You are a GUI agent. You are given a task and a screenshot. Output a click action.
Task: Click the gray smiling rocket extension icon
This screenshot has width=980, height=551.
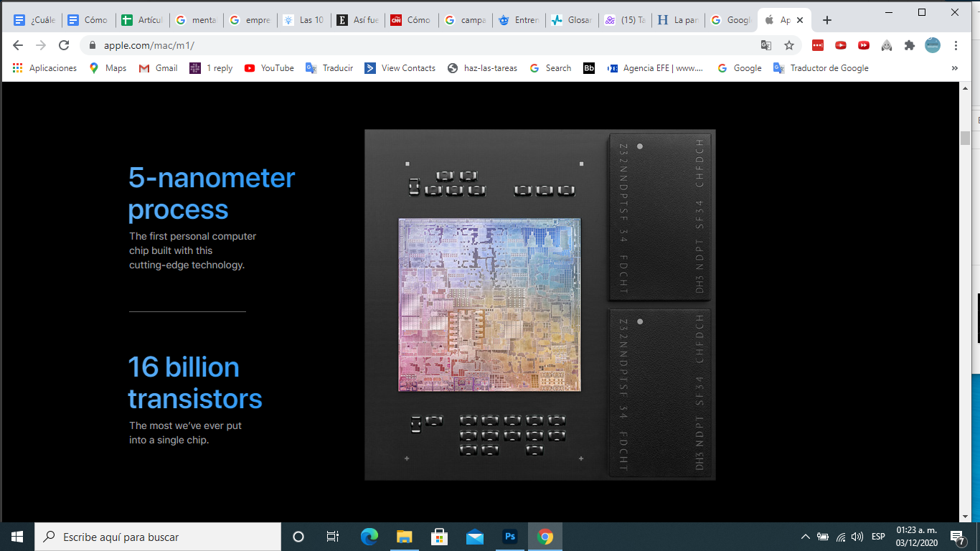tap(887, 45)
